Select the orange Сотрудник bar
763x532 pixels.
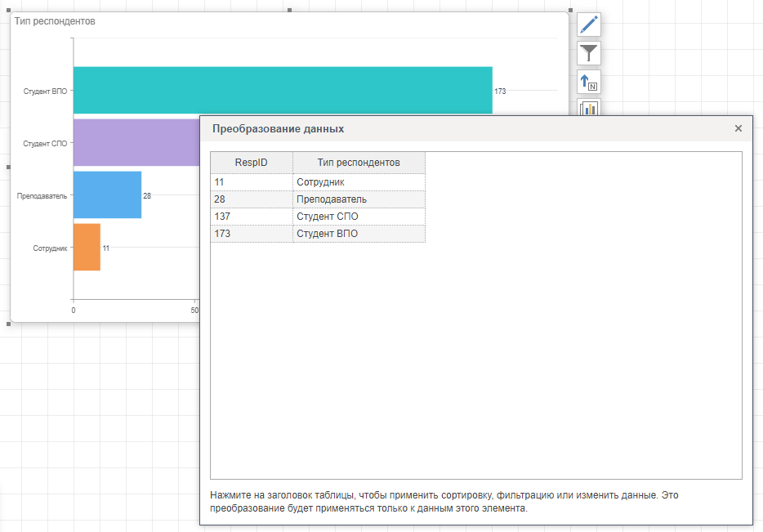click(x=87, y=247)
